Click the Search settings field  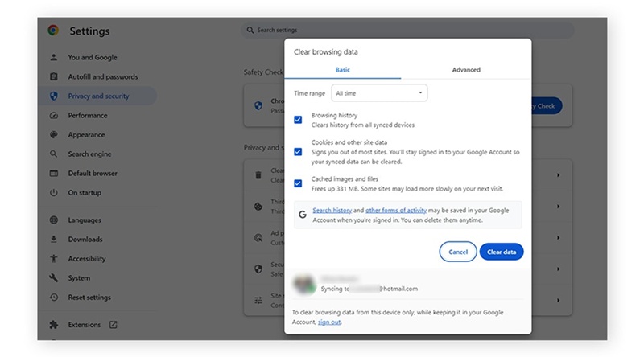(408, 31)
